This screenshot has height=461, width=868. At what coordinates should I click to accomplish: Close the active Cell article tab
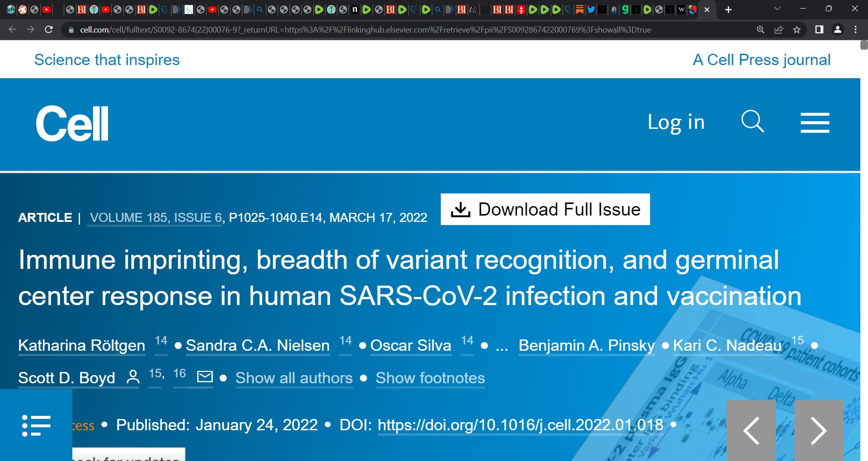(x=707, y=9)
